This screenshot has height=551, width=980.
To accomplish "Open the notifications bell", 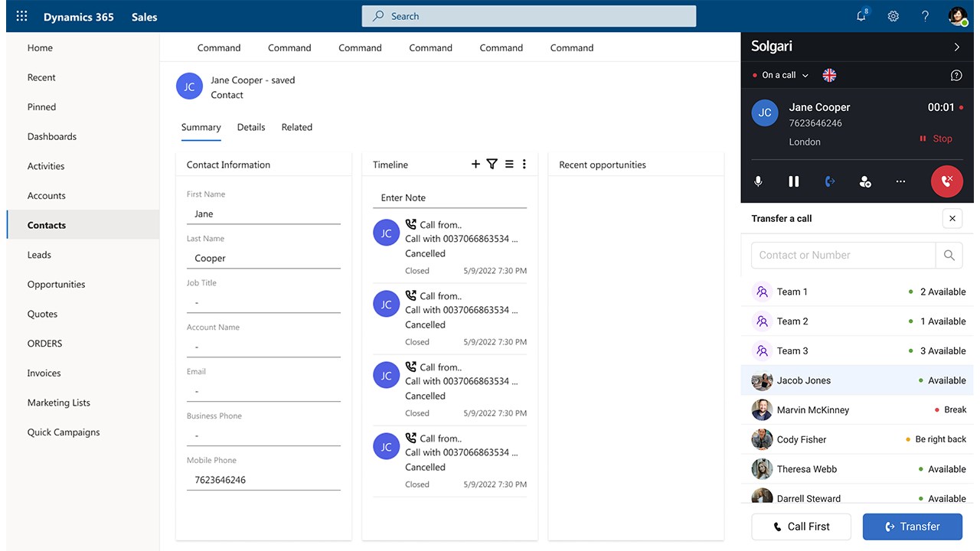I will click(862, 15).
